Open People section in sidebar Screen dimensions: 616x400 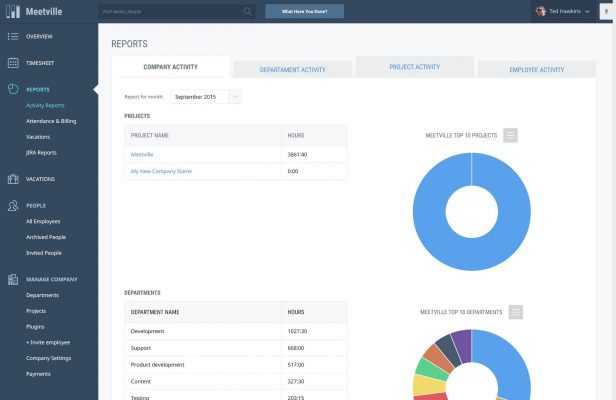(x=36, y=206)
